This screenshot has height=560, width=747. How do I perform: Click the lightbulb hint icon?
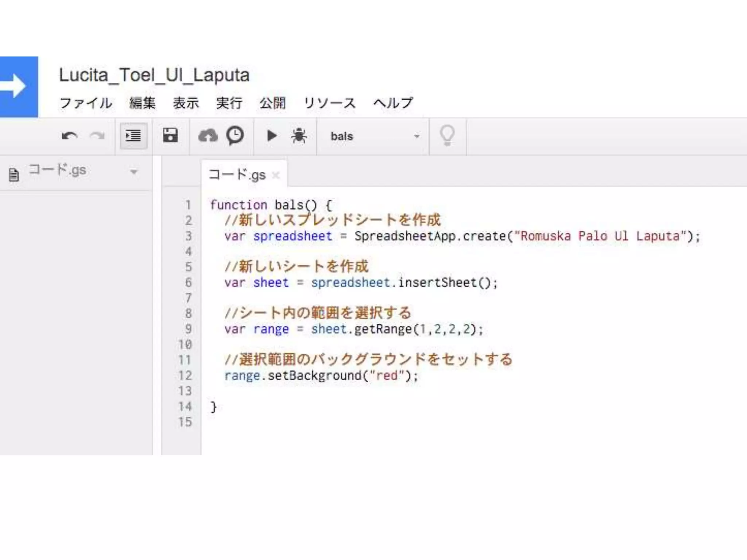(447, 136)
